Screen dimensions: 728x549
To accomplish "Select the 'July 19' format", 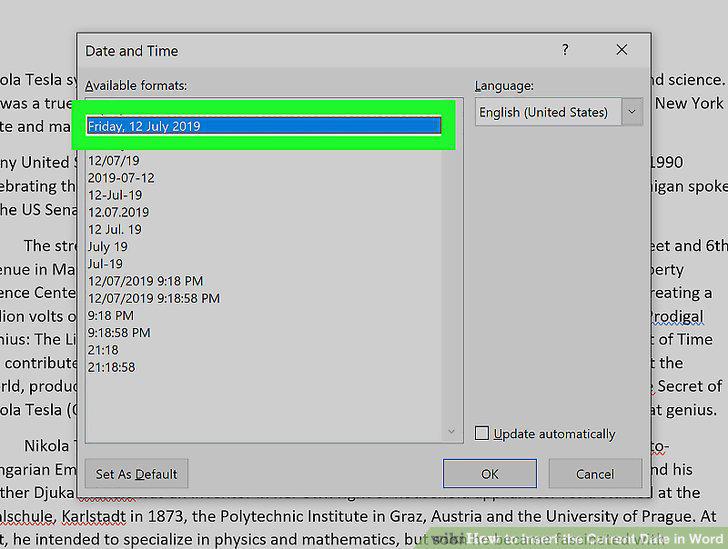I will [108, 247].
